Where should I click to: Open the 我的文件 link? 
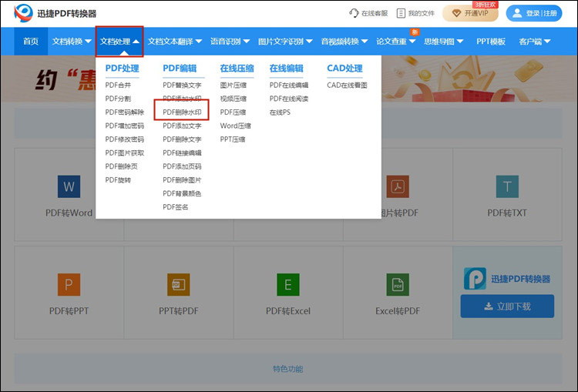click(x=416, y=13)
